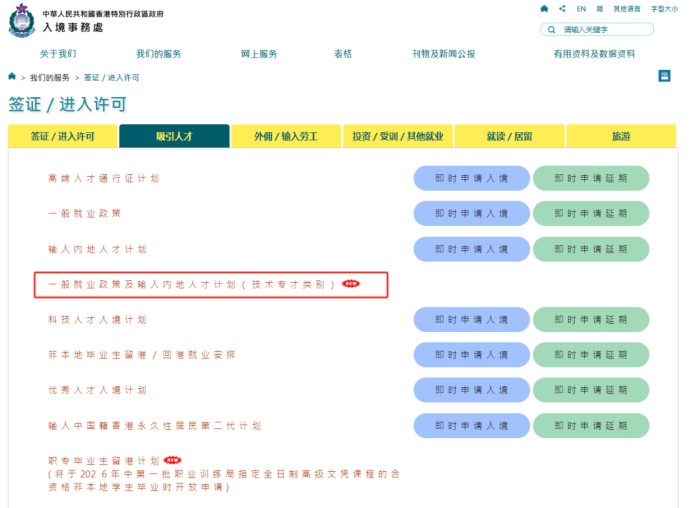The width and height of the screenshot is (700, 508).
Task: Select the 就读 / 居留 tab
Action: [509, 136]
